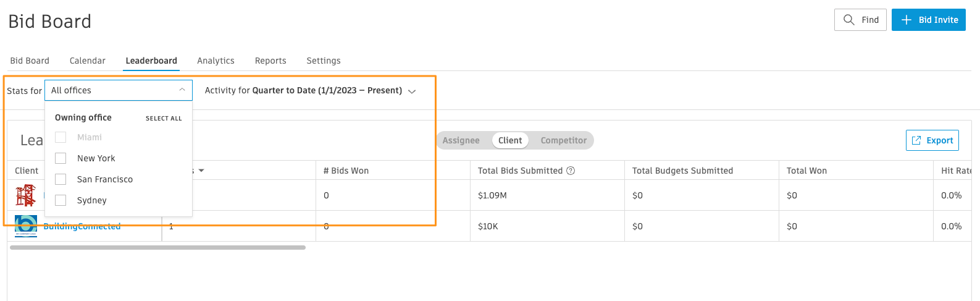This screenshot has width=980, height=301.
Task: Click the plus icon on Bid Invite
Action: (x=907, y=20)
